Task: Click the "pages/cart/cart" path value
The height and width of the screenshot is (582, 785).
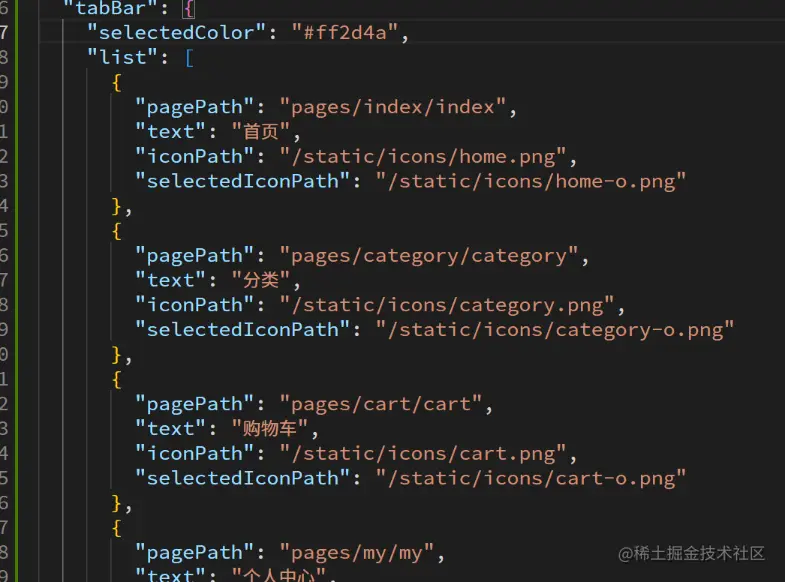Action: tap(380, 404)
